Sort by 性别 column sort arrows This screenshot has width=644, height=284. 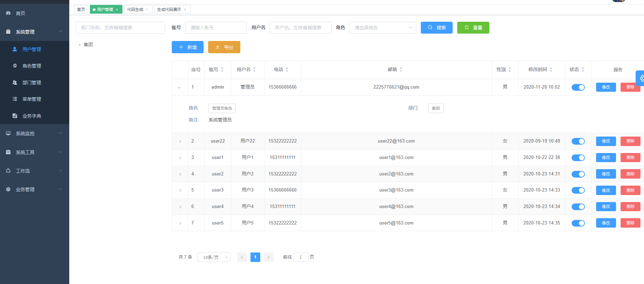[510, 70]
